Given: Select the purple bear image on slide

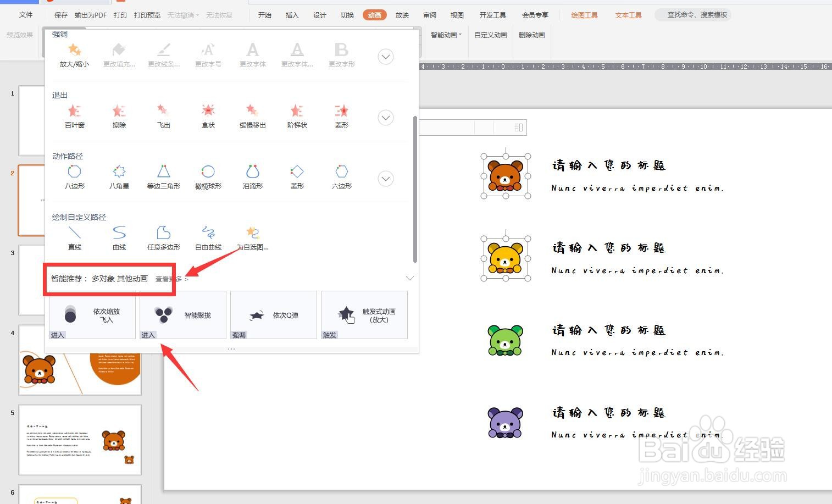Looking at the screenshot, I should point(506,423).
